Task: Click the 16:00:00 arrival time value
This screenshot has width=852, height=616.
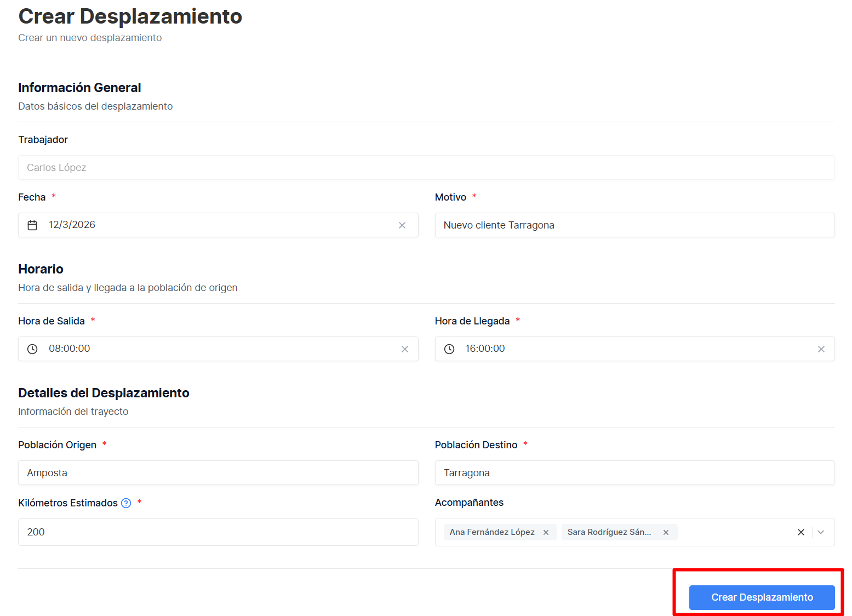Action: click(485, 349)
